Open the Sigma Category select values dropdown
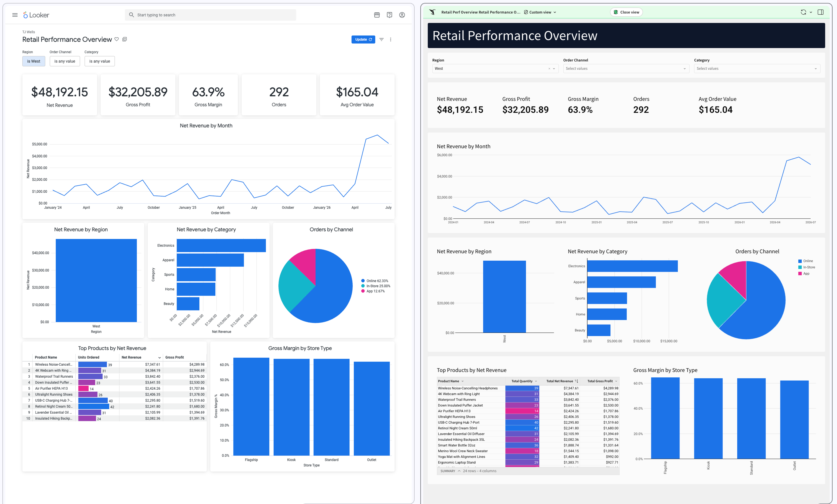 [x=757, y=69]
